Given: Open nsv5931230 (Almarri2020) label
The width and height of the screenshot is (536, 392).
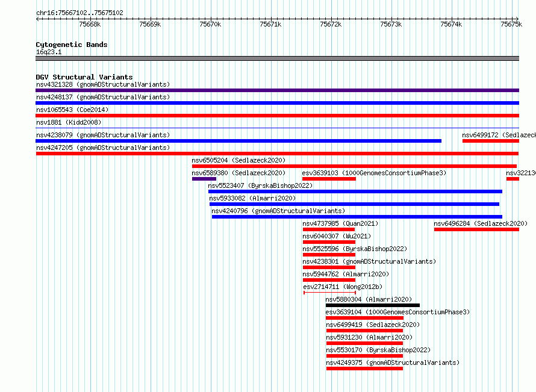Looking at the screenshot, I should coord(369,337).
